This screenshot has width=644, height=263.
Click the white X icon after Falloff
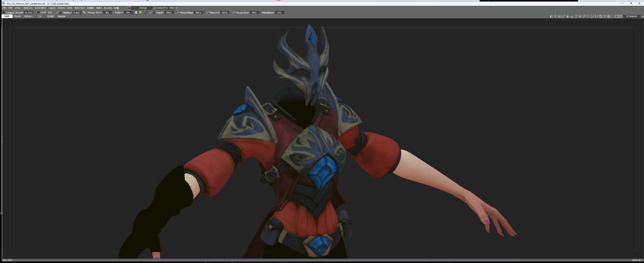click(x=136, y=13)
